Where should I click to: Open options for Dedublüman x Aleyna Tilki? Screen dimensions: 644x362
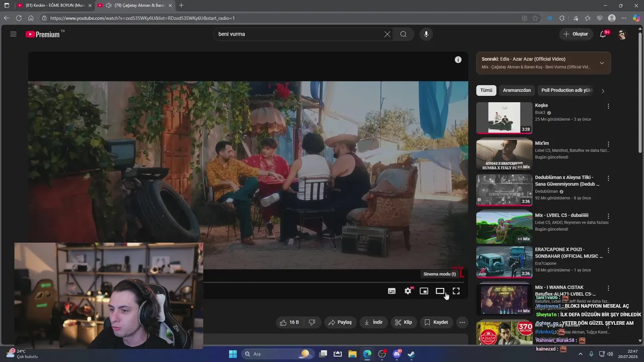tap(608, 178)
